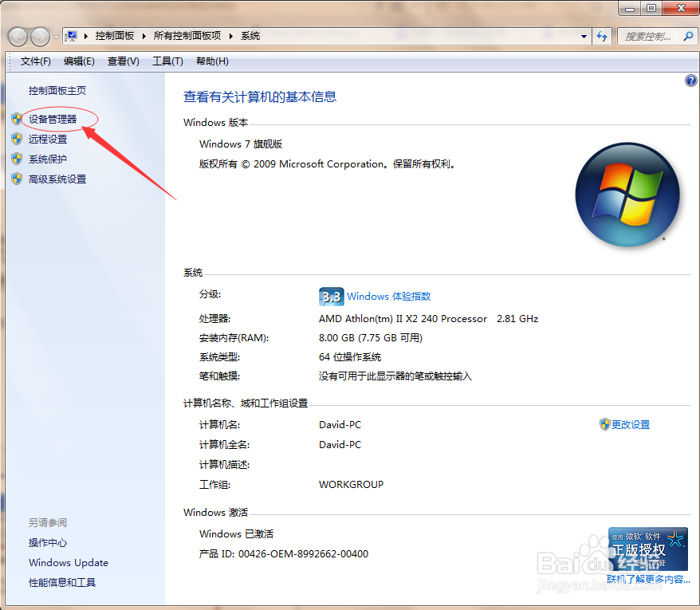Open 设备管理器 link

pos(53,120)
